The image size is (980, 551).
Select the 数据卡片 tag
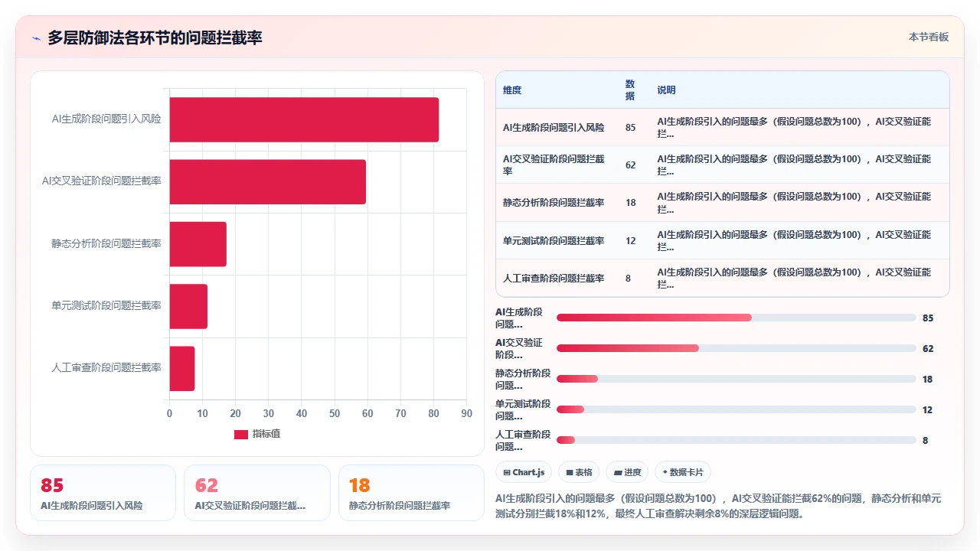point(683,472)
